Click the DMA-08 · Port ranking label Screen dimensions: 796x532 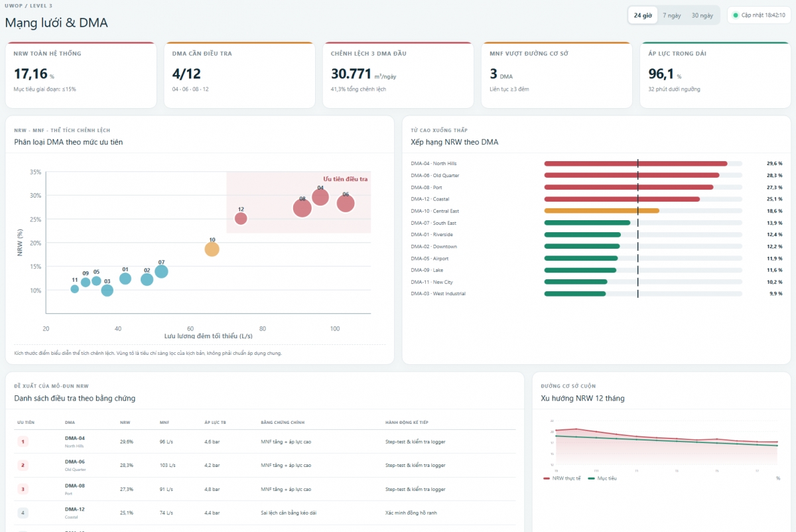coord(427,187)
